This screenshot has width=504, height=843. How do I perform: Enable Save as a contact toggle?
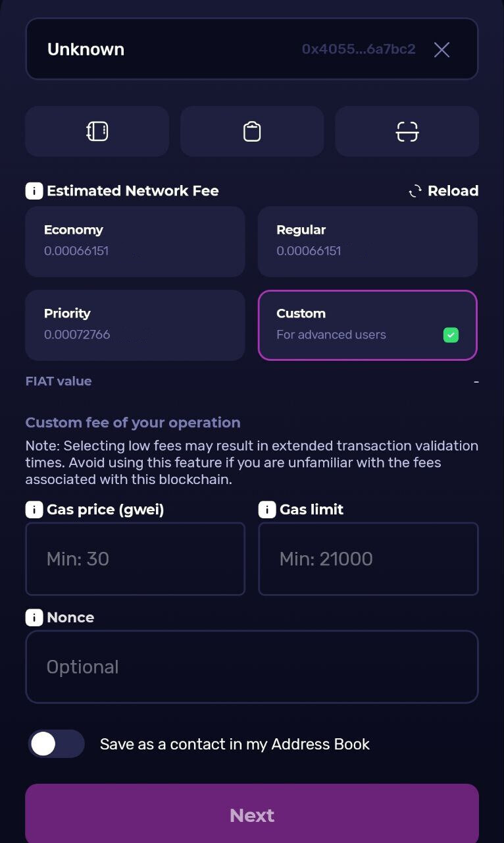click(x=57, y=744)
